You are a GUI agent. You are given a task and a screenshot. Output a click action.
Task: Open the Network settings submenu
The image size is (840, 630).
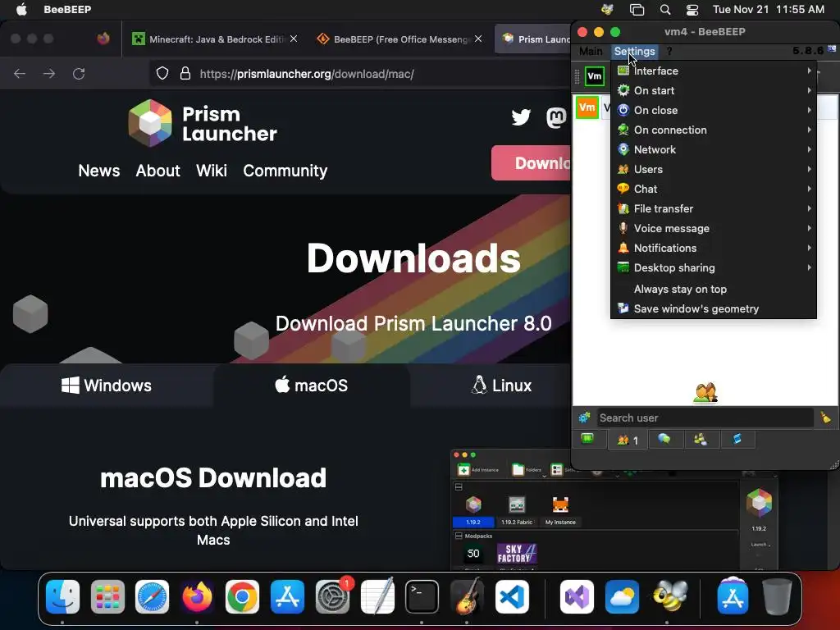[x=714, y=149]
